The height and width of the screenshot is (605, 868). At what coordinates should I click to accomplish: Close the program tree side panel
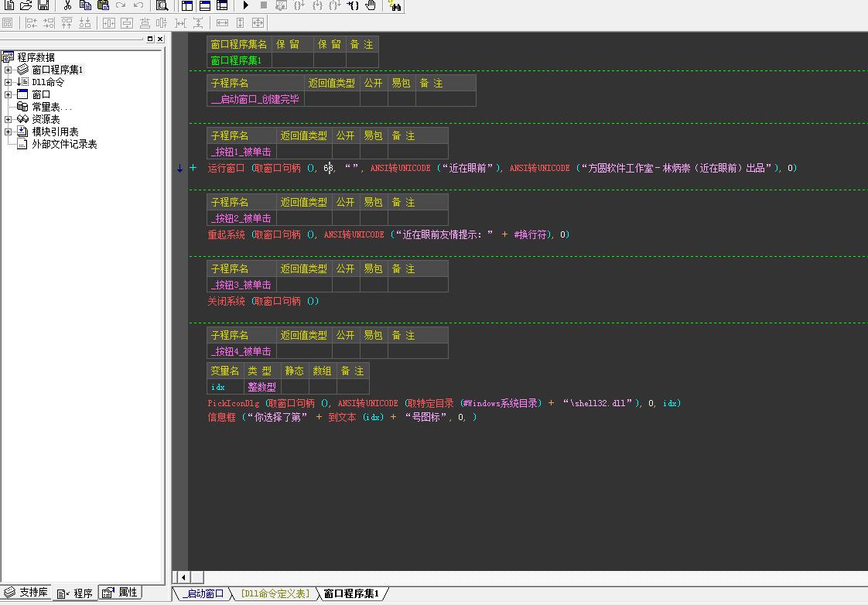pyautogui.click(x=160, y=39)
